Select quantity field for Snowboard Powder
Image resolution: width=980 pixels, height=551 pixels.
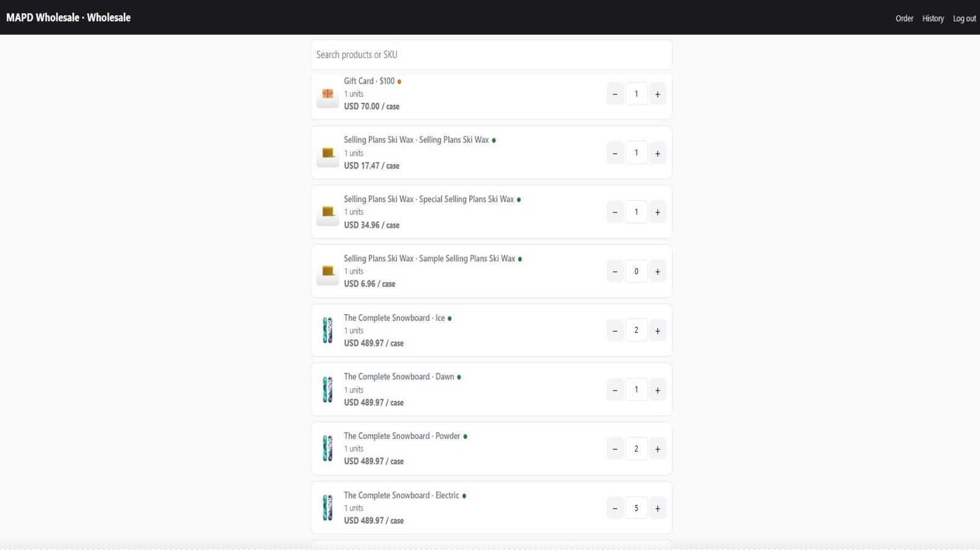pos(636,449)
